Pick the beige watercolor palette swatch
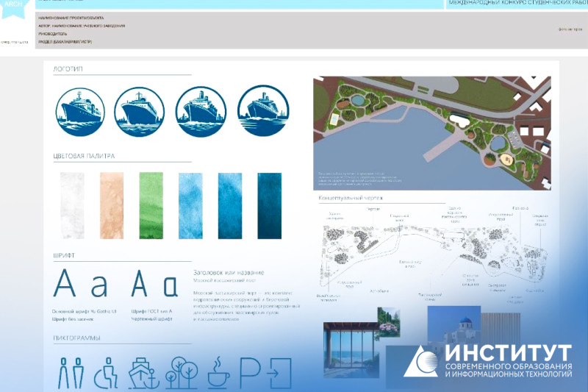The image size is (588, 392). pos(112,206)
